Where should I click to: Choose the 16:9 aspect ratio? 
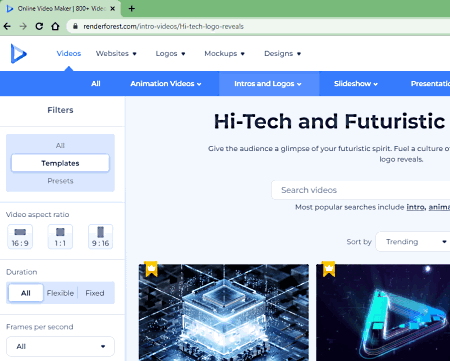[20, 237]
